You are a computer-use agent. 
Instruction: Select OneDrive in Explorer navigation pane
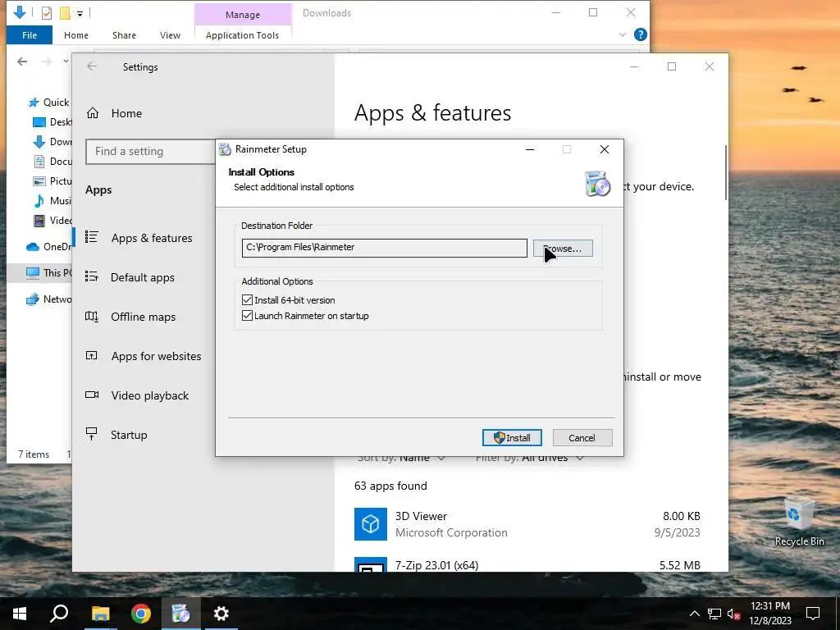click(48, 246)
